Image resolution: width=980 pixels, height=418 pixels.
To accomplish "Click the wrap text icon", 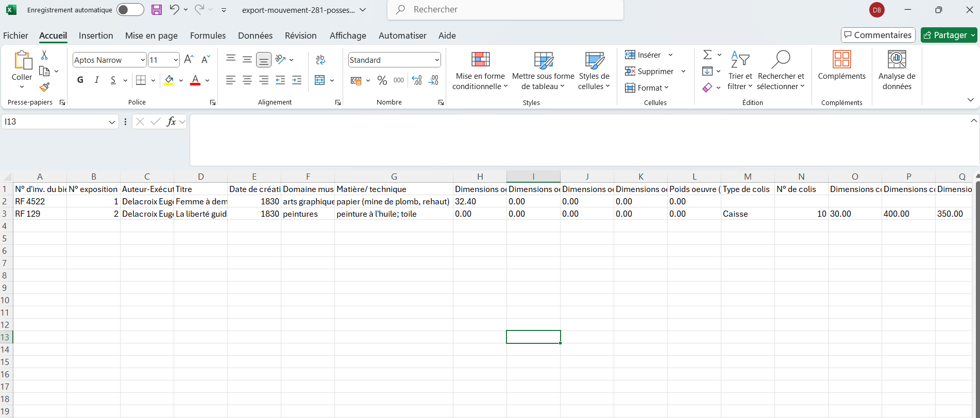I will click(320, 60).
